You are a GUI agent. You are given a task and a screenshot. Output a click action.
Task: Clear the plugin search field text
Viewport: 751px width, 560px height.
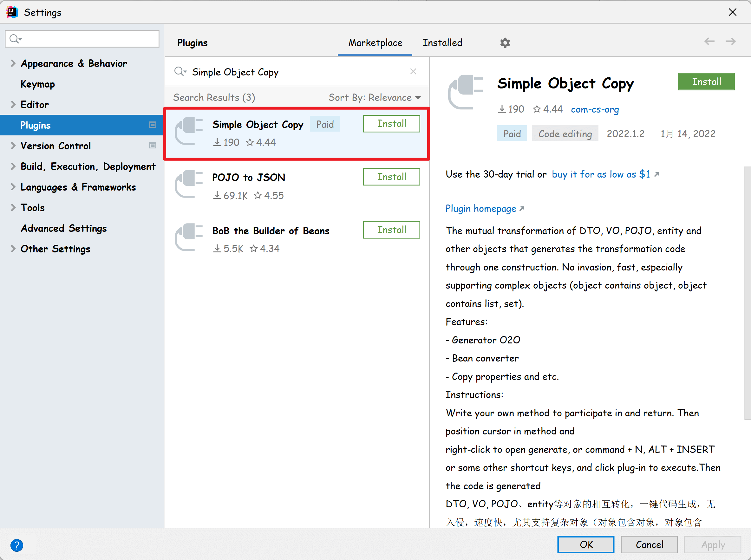[x=413, y=72]
